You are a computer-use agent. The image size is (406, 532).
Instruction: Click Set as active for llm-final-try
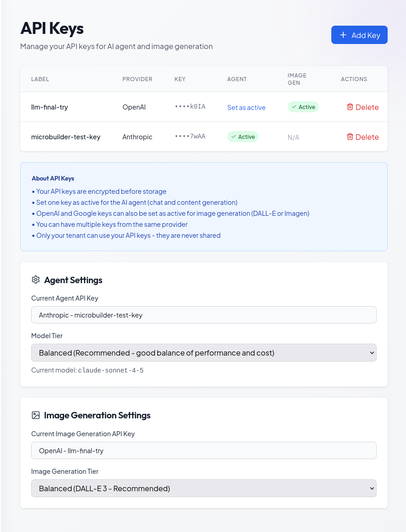[246, 107]
